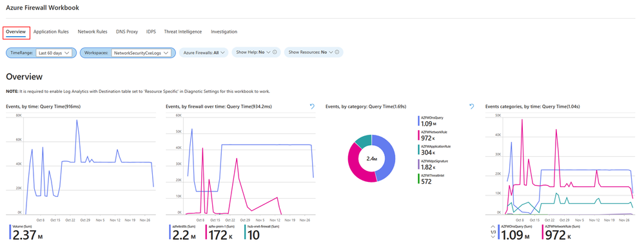This screenshot has width=644, height=247.
Task: Open the TimeRange Last 60 days dropdown
Action: (54, 53)
